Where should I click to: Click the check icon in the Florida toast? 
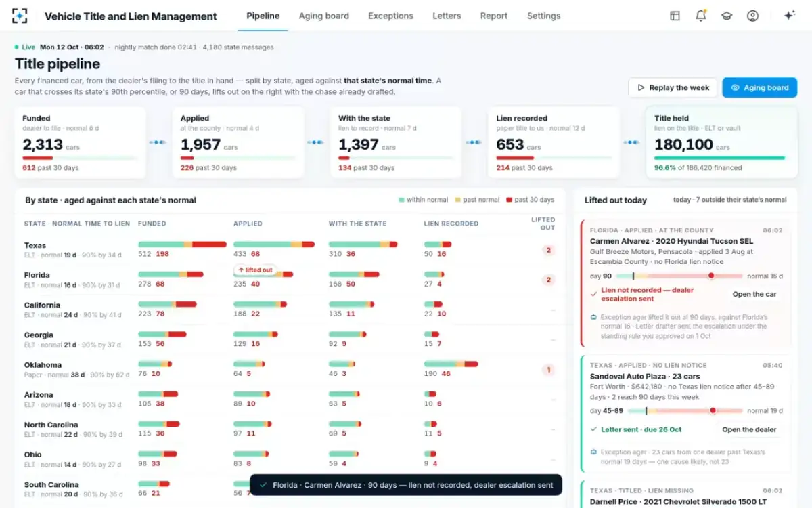click(263, 485)
